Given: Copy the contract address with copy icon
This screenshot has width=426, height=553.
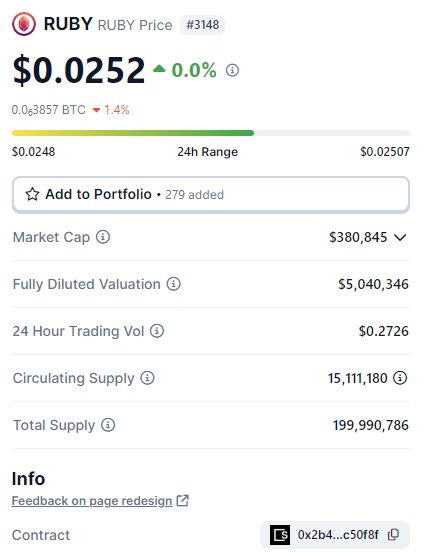Looking at the screenshot, I should (393, 535).
